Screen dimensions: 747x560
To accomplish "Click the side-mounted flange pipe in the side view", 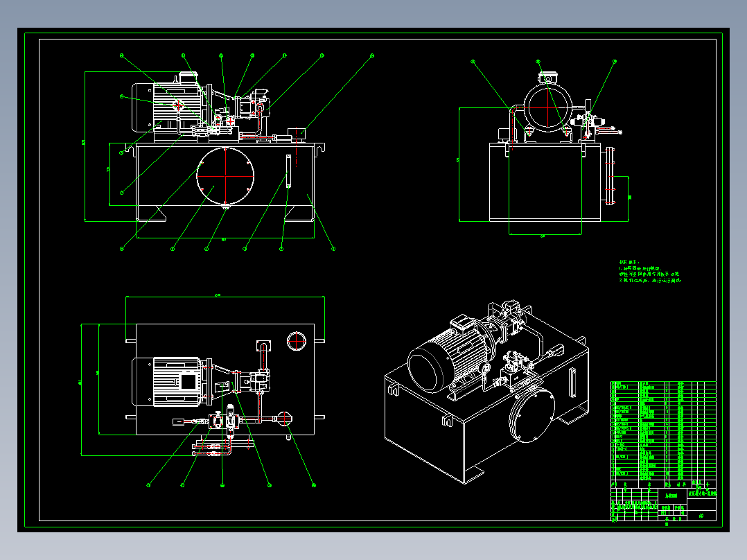I will point(609,176).
